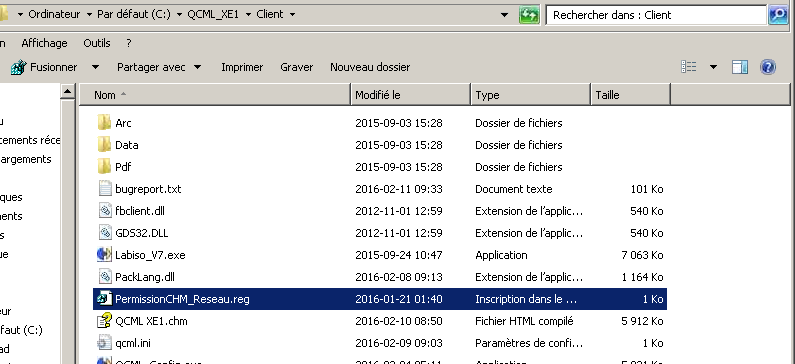Change view with the view mode icon

[689, 67]
